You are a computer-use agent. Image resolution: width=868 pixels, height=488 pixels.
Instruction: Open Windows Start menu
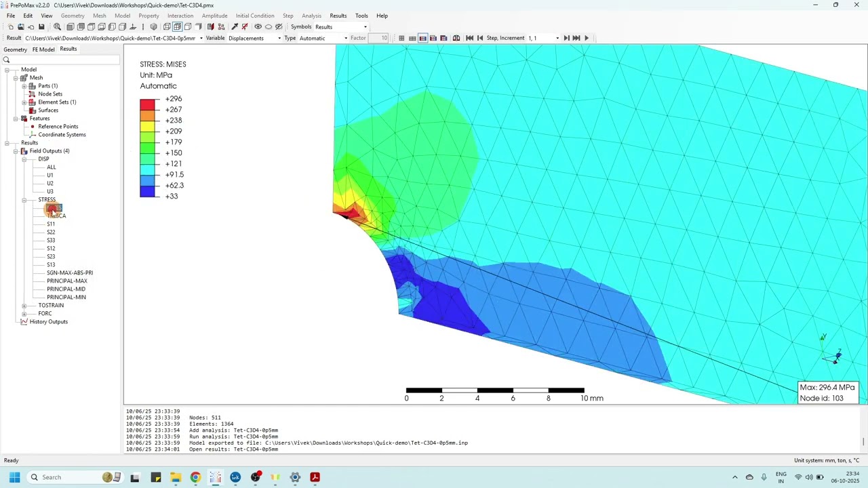click(x=14, y=477)
